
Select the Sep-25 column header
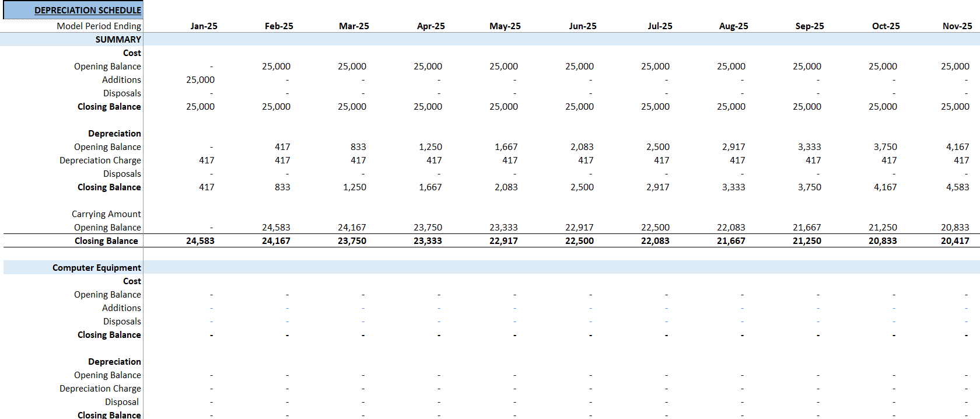coord(810,26)
